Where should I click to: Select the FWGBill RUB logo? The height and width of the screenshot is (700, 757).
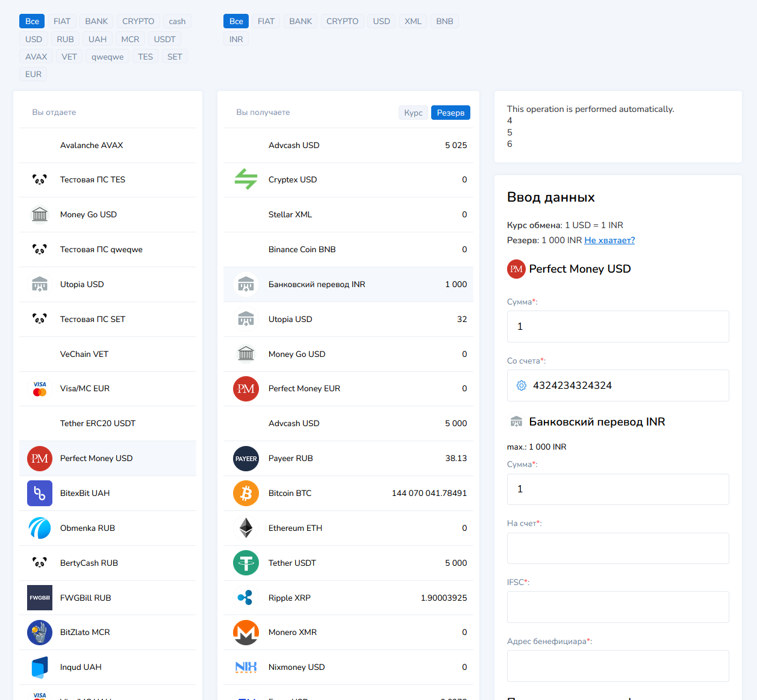(40, 598)
